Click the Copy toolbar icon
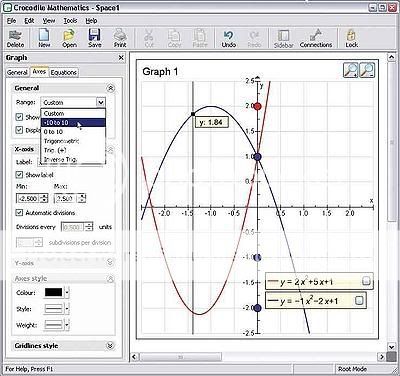400x376 pixels. [174, 38]
